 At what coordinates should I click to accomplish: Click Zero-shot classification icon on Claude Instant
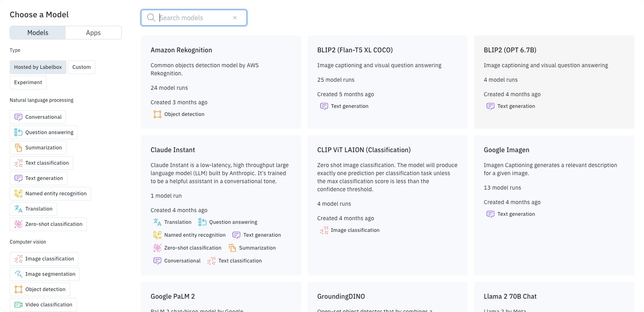point(157,248)
